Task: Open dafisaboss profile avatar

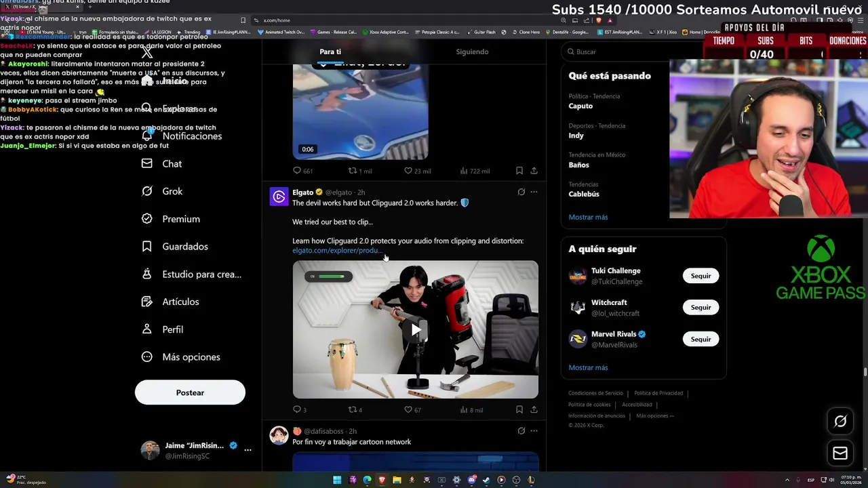Action: (279, 435)
